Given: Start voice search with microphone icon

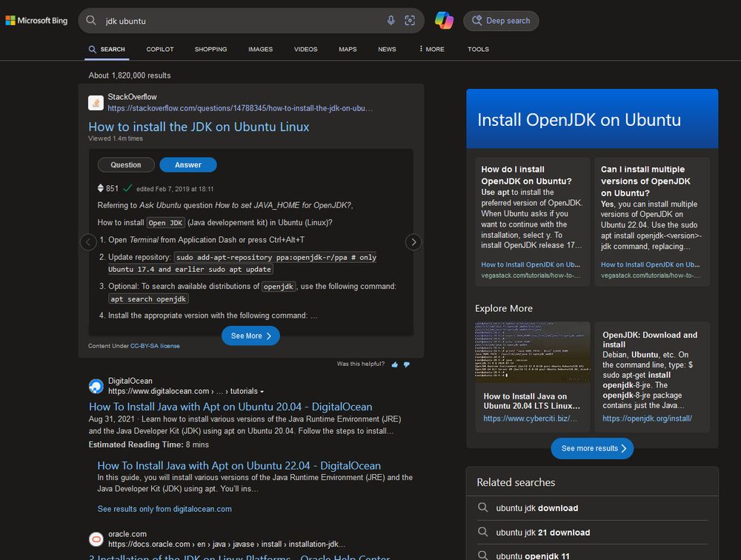Looking at the screenshot, I should [391, 20].
